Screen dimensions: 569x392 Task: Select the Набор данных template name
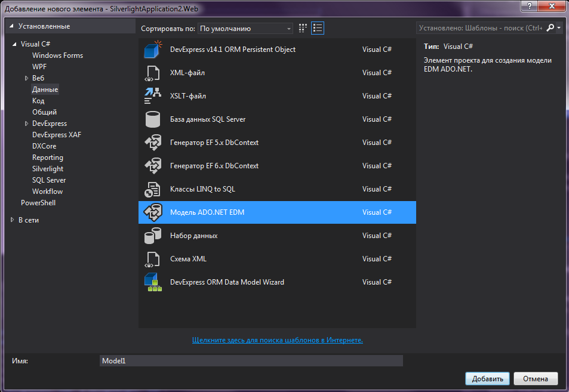pos(194,236)
